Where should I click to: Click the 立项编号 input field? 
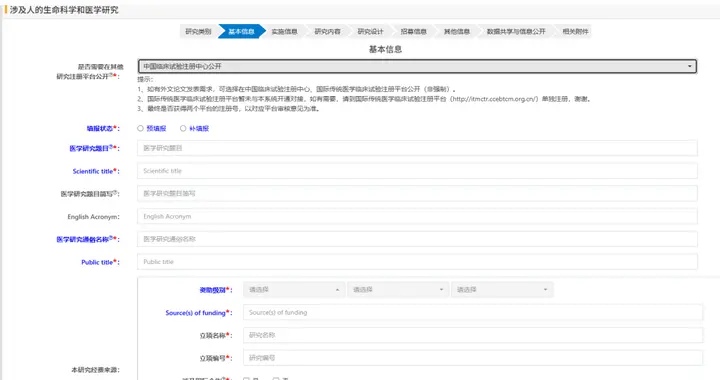pyautogui.click(x=473, y=358)
